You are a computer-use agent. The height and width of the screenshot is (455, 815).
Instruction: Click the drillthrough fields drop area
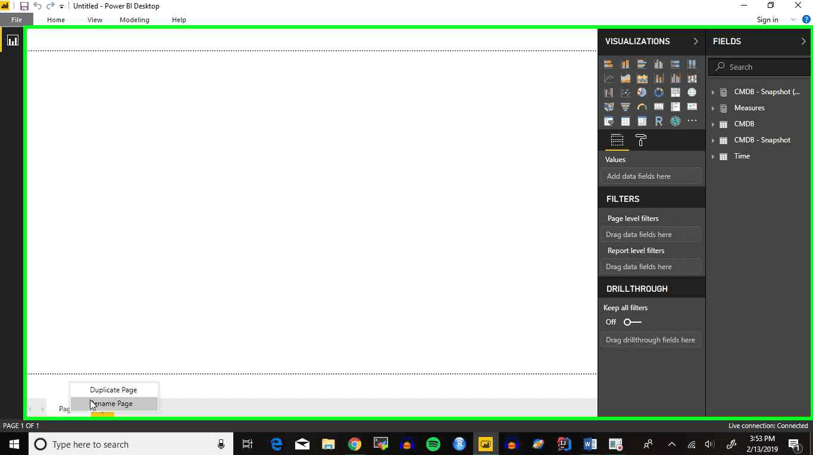[x=651, y=340]
